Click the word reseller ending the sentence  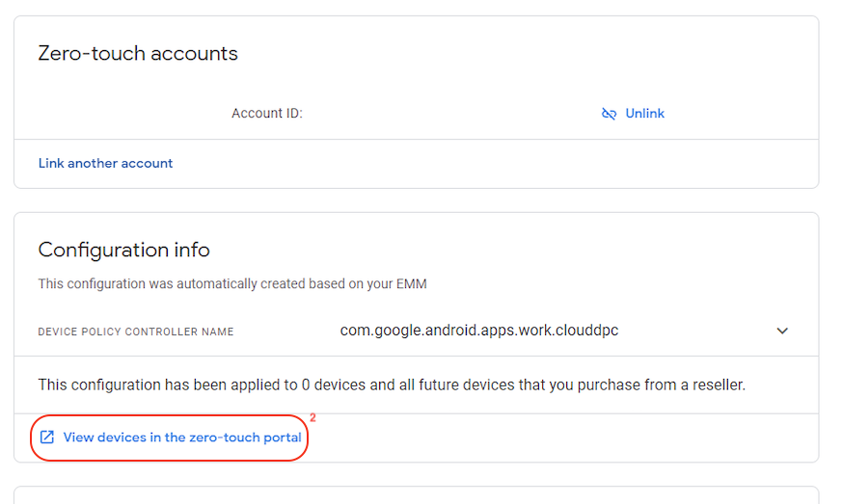[717, 385]
